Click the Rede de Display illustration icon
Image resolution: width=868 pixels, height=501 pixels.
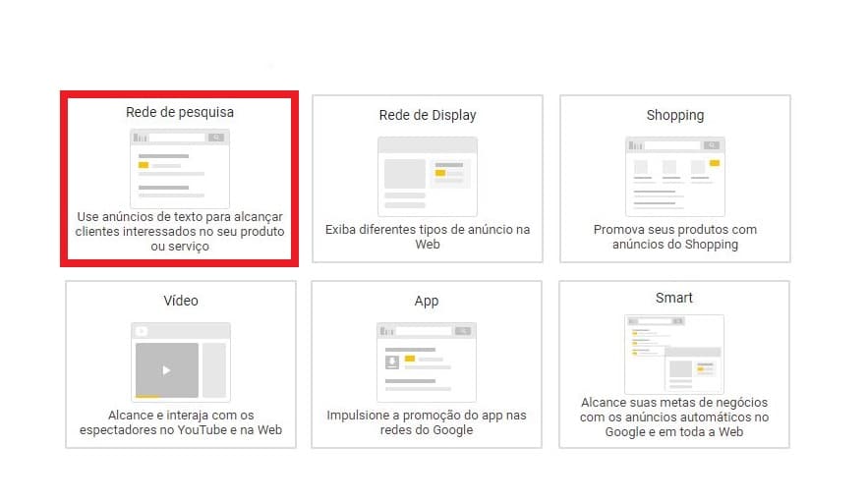[x=428, y=177]
